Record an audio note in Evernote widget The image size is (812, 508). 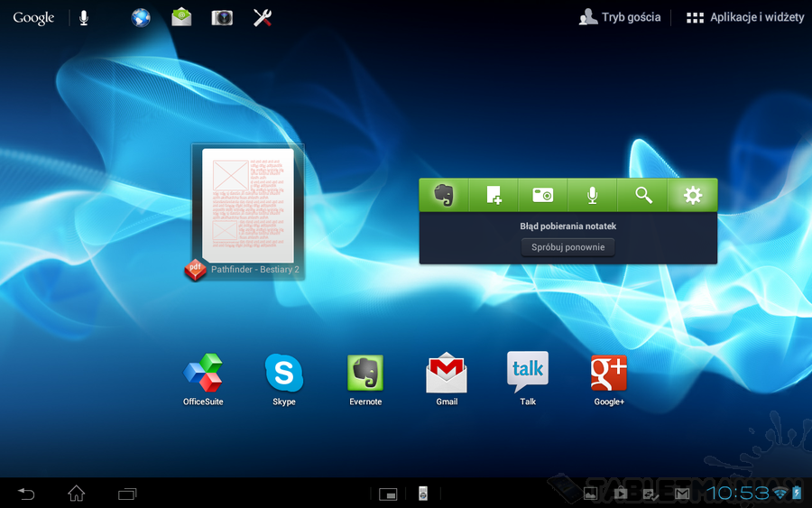(593, 195)
